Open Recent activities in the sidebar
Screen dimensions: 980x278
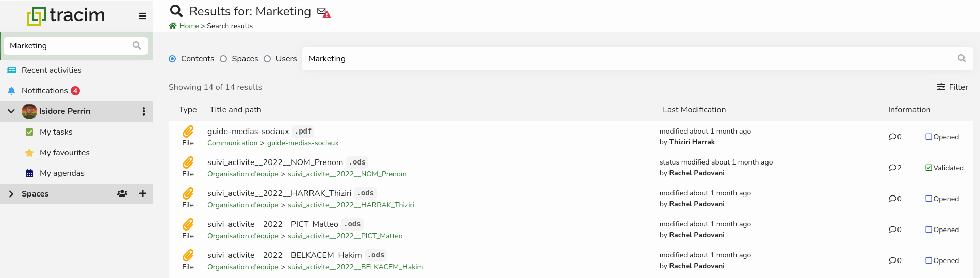click(51, 70)
